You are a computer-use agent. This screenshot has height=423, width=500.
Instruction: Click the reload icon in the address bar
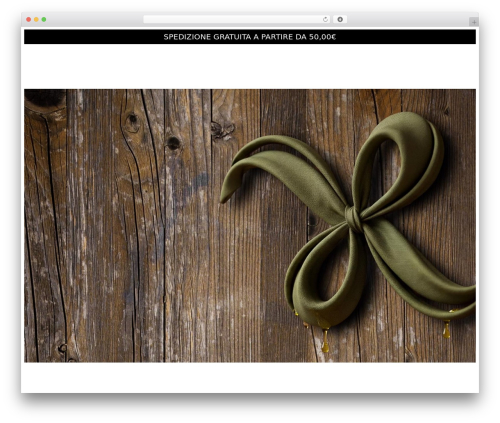click(325, 19)
